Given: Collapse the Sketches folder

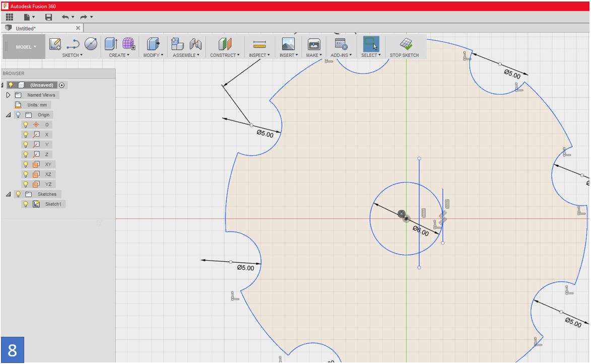Looking at the screenshot, I should pos(8,194).
